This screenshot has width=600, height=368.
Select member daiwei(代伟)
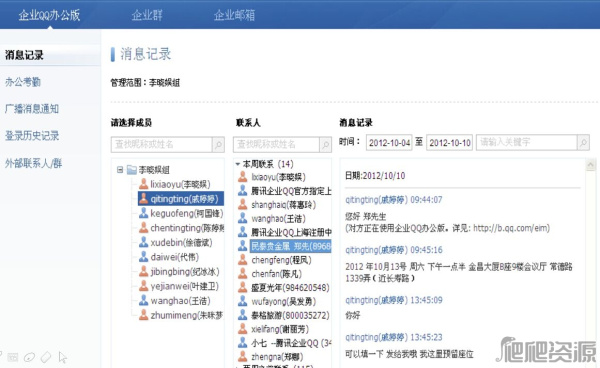174,257
